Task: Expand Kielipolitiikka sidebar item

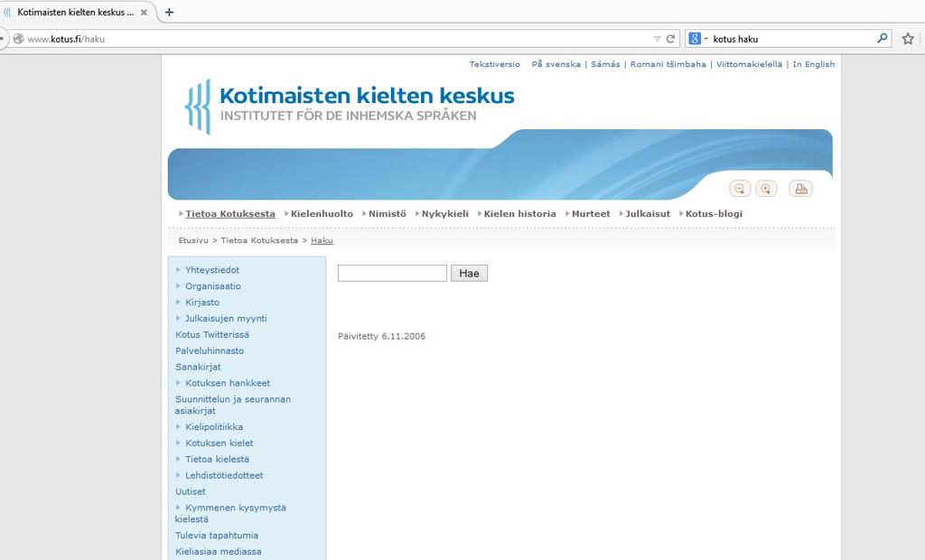Action: click(213, 426)
